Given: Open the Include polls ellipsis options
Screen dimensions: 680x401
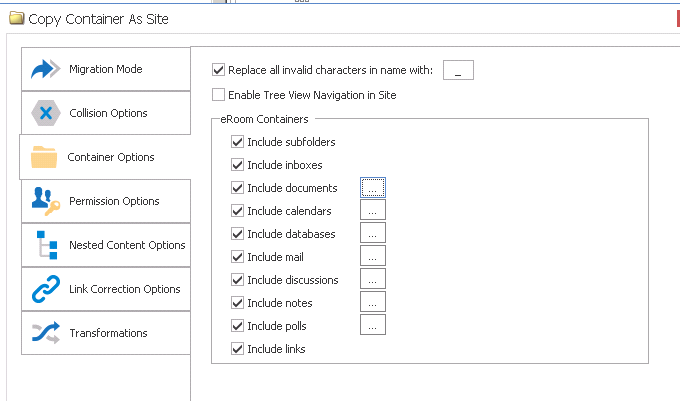Looking at the screenshot, I should [372, 326].
